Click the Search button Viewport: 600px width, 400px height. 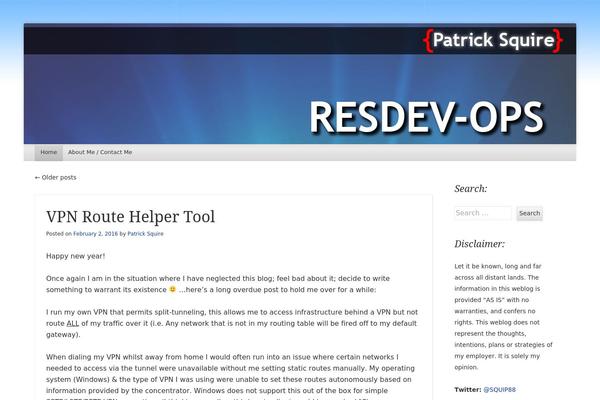[530, 213]
